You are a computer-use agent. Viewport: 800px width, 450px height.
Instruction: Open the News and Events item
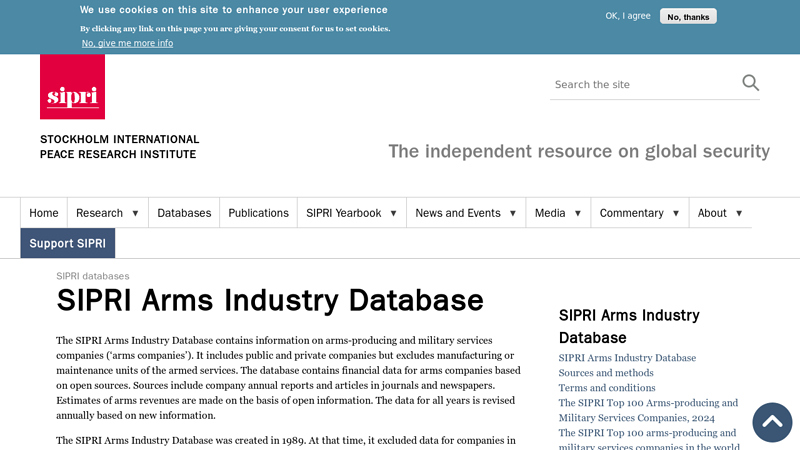[x=458, y=213]
